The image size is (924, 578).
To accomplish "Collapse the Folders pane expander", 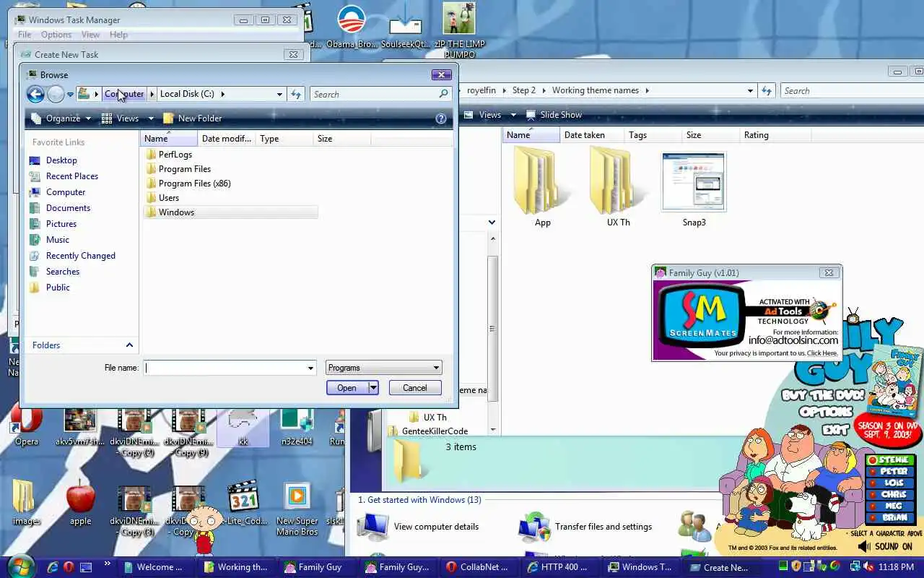I will tap(129, 345).
